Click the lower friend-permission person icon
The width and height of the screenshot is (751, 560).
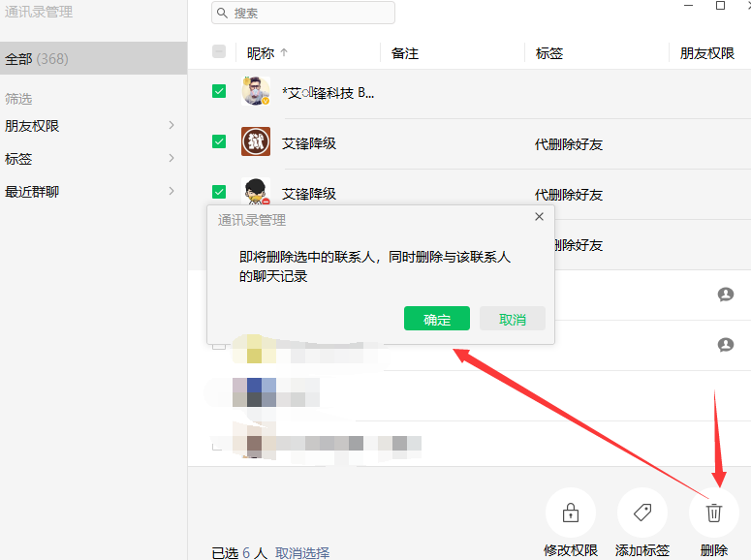pyautogui.click(x=725, y=344)
